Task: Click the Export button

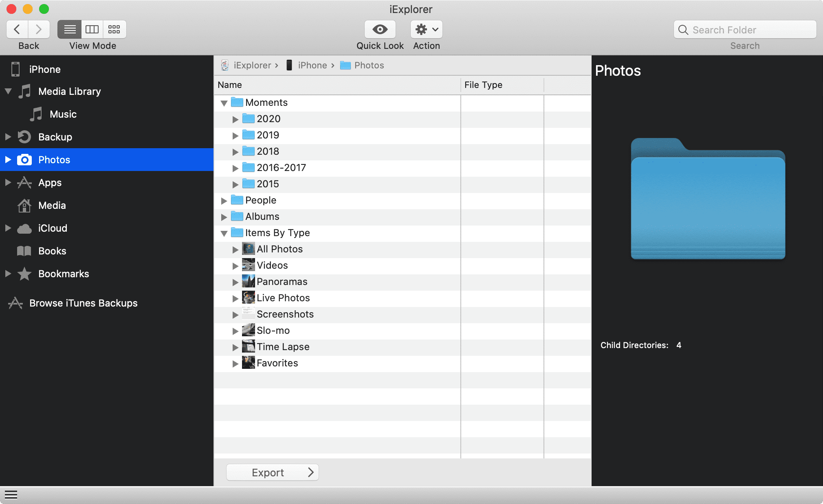Action: [273, 472]
